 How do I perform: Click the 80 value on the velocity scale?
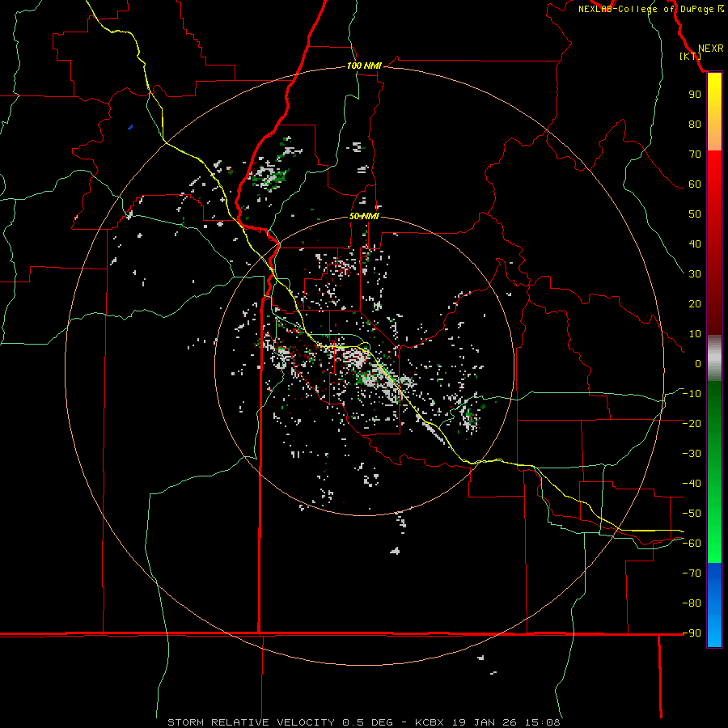pos(695,124)
